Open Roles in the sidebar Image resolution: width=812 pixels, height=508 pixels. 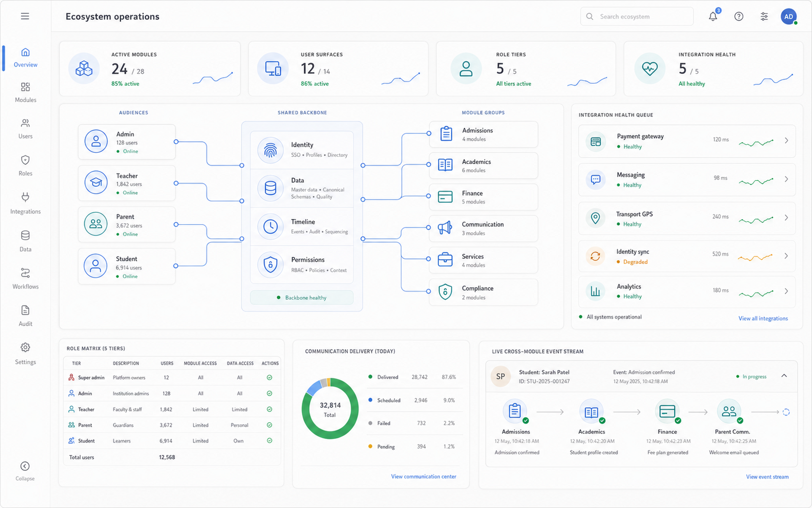click(x=25, y=166)
